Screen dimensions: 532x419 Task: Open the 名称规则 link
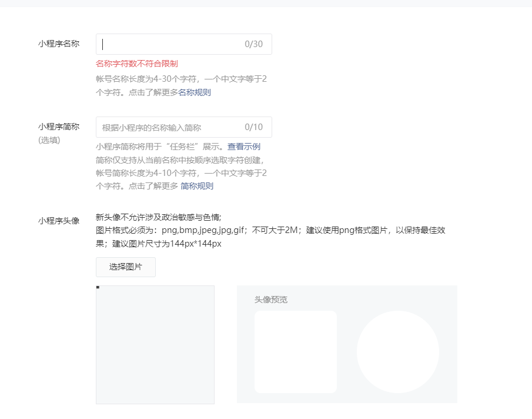click(x=195, y=92)
